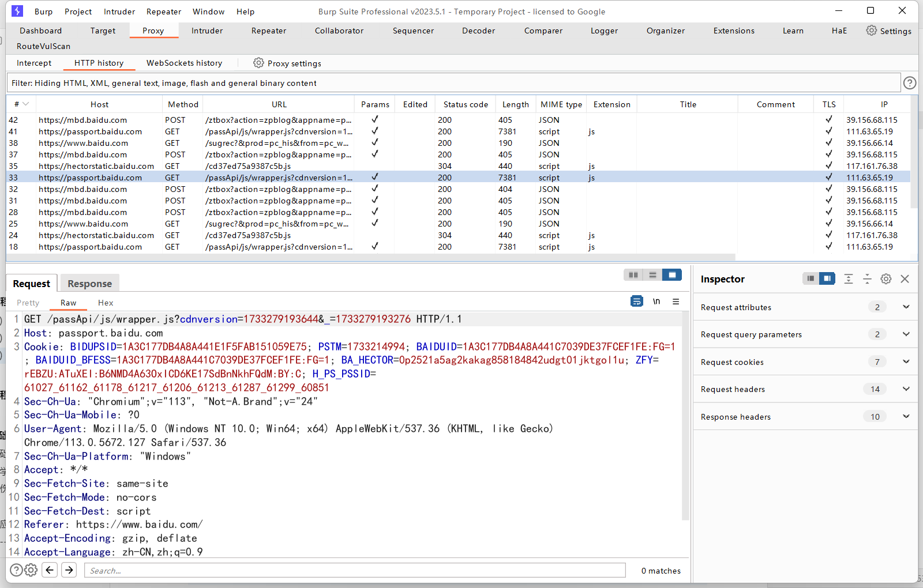
Task: Select Inspector right-side layout icon
Action: [x=827, y=278]
